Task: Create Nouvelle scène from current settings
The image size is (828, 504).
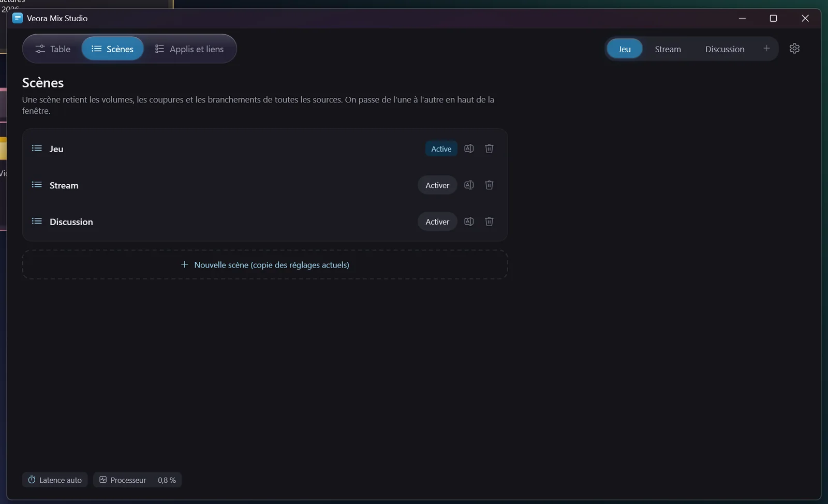Action: click(265, 265)
